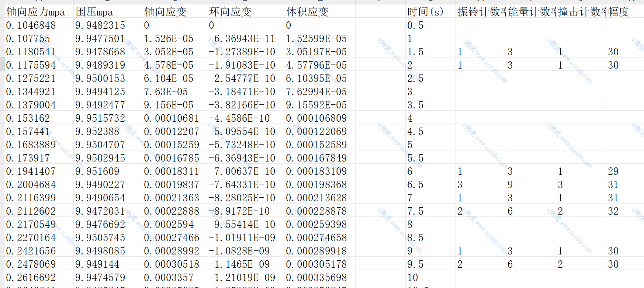
Task: Click cell 0.0002594
Action: (174, 224)
